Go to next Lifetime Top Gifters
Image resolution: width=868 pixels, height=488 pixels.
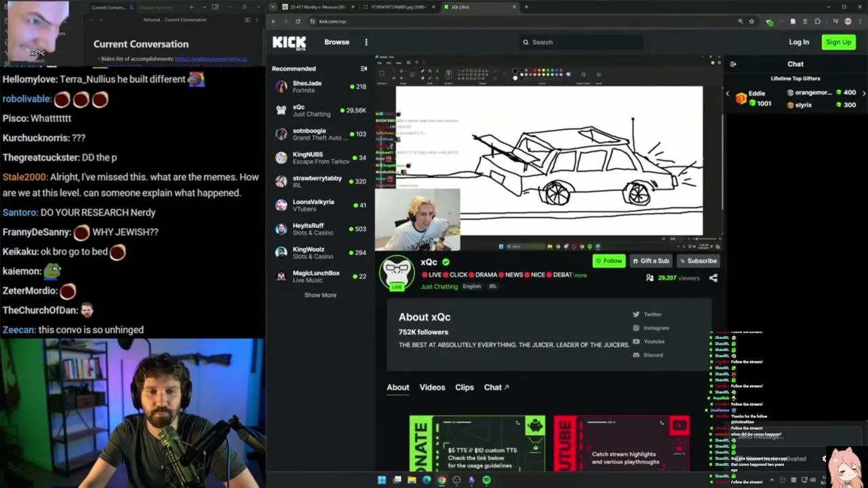[x=863, y=93]
